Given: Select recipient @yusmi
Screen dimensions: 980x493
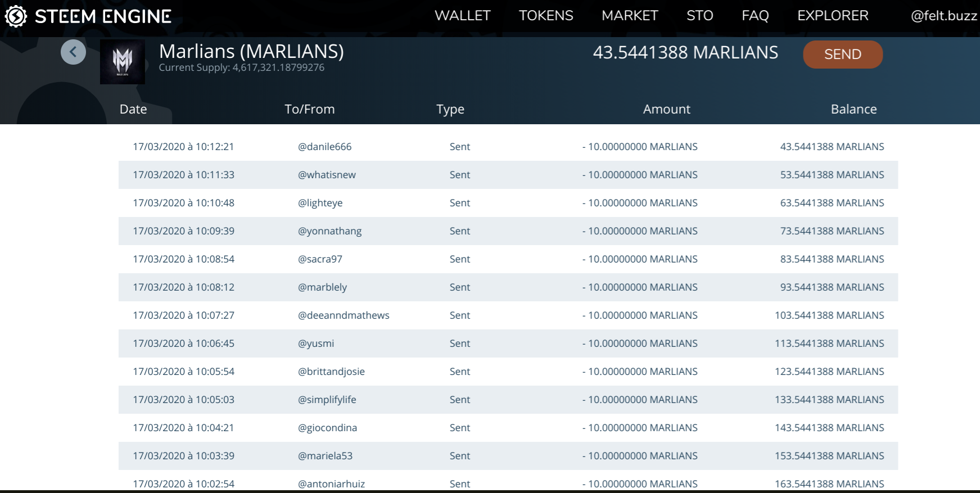Looking at the screenshot, I should tap(316, 343).
